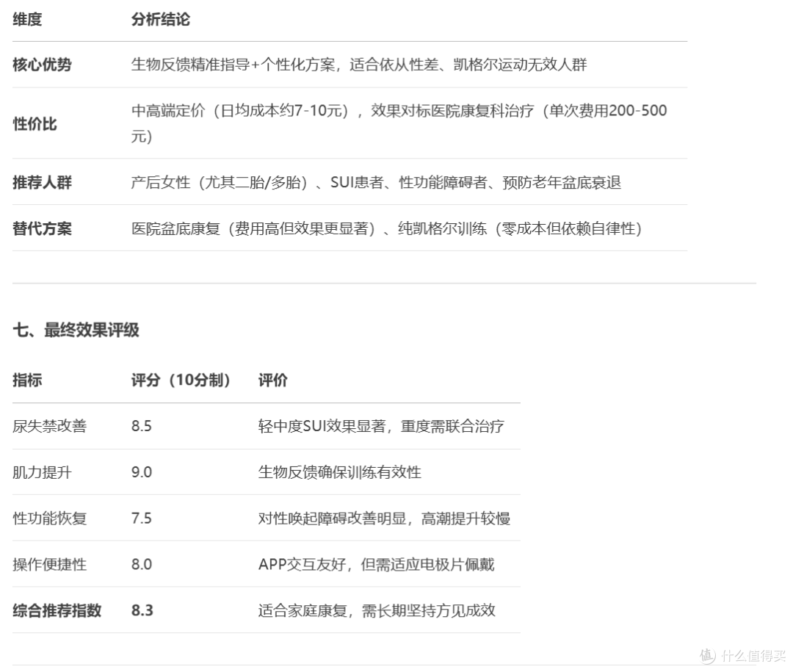This screenshot has height=672, width=793.
Task: Select the 分析结论 column header
Action: 160,20
